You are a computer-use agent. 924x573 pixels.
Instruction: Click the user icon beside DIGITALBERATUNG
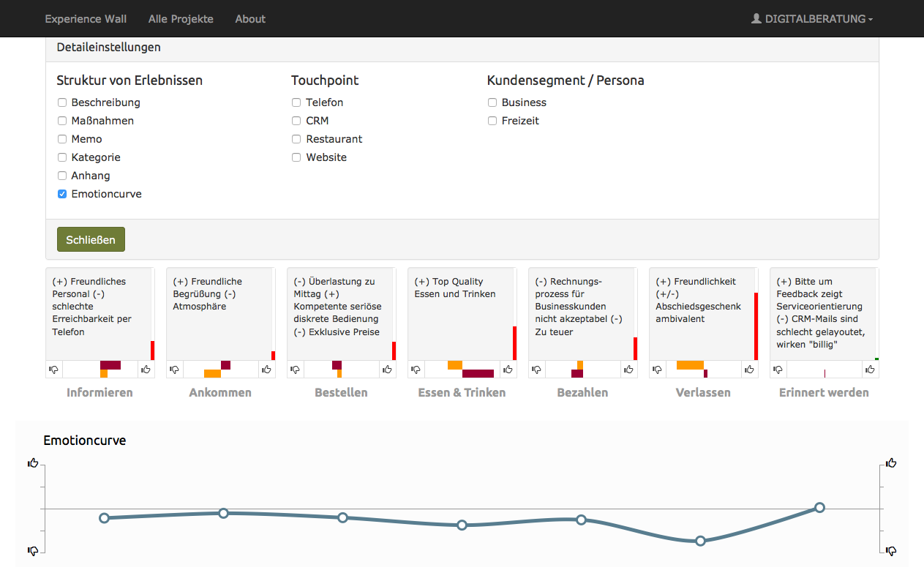(x=756, y=19)
